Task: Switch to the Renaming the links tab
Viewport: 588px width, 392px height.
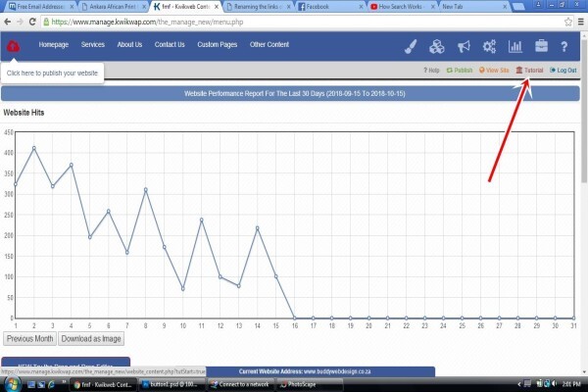Action: click(258, 7)
